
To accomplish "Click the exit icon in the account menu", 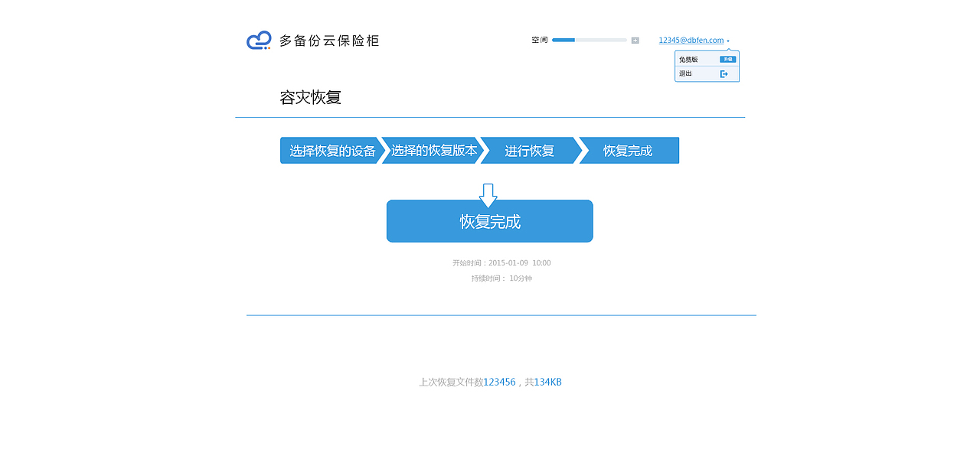I will coord(725,73).
